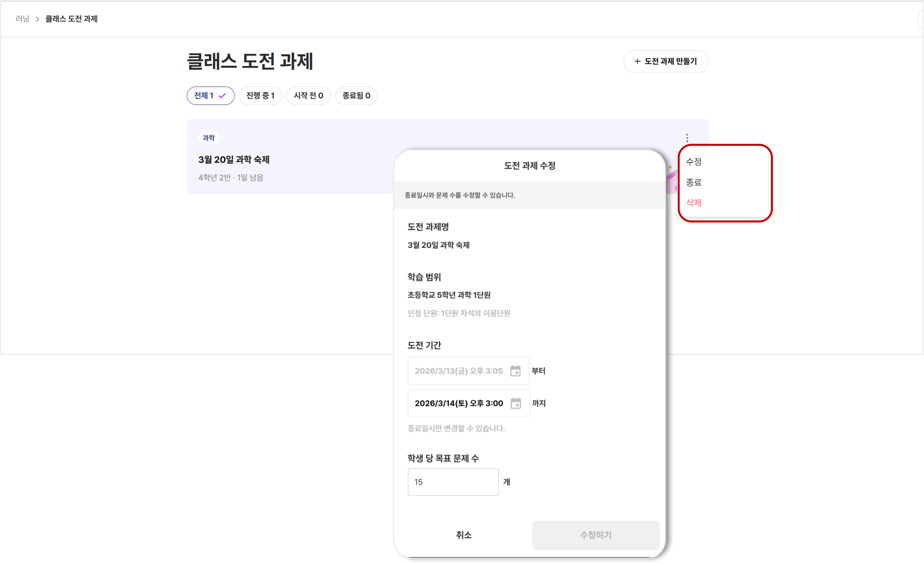924x564 pixels.
Task: Select 삭제 in the context menu
Action: (693, 203)
